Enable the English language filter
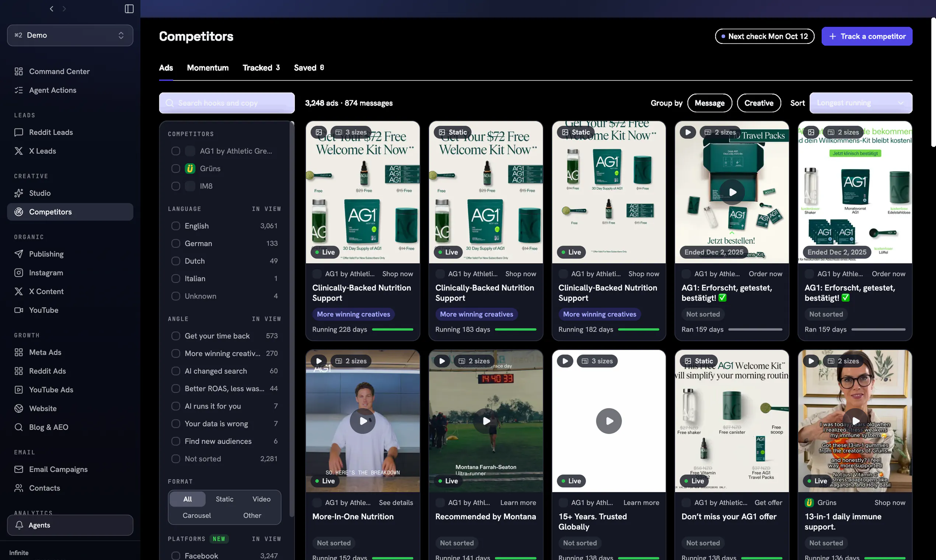The width and height of the screenshot is (936, 560). 175,226
